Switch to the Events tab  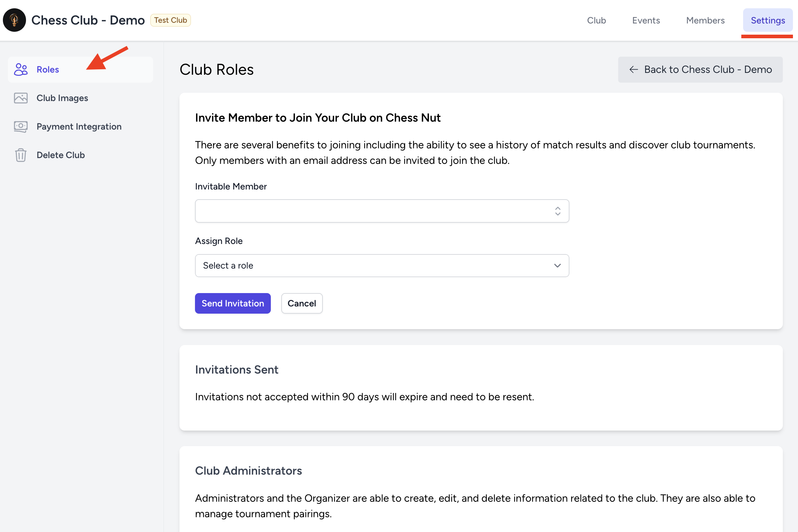[646, 20]
